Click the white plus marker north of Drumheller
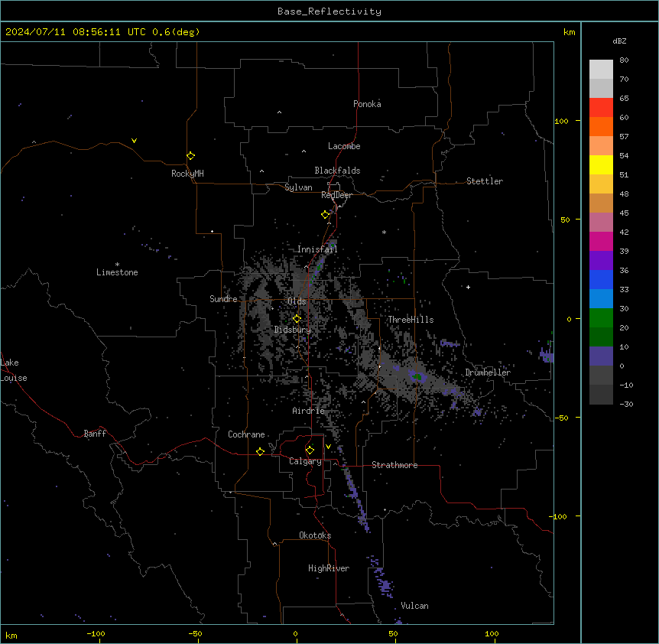Screen dimensions: 659x644 (x=468, y=287)
